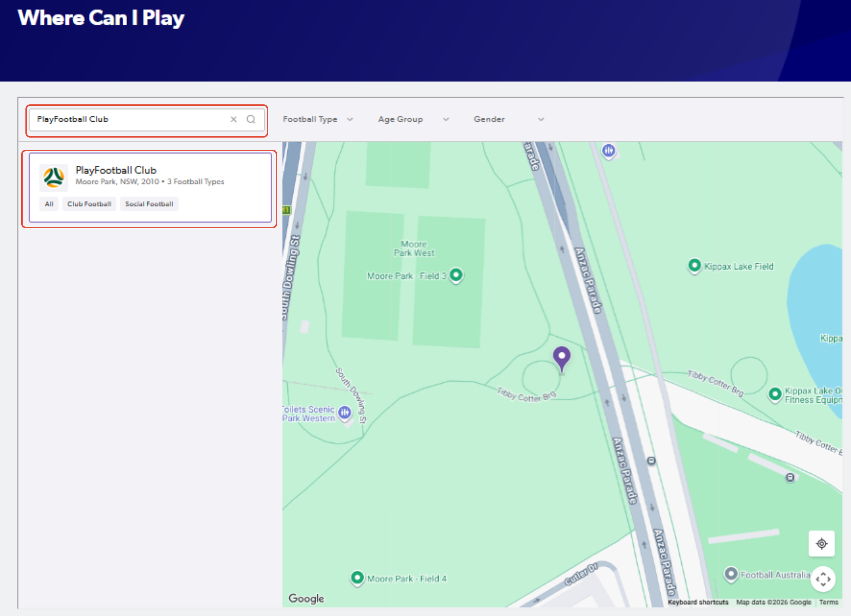Click the Kippax Lake fitness equipment marker
The image size is (851, 616).
(x=776, y=394)
